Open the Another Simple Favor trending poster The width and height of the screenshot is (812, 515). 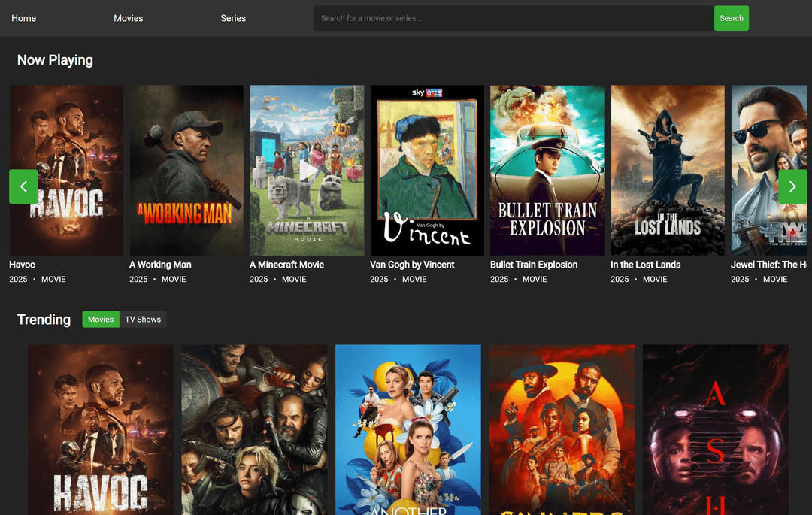pyautogui.click(x=408, y=429)
